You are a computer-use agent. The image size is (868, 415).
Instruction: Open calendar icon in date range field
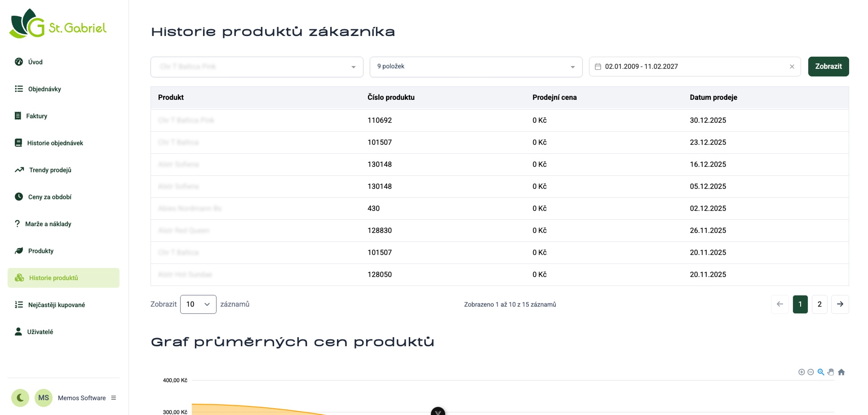(x=598, y=67)
